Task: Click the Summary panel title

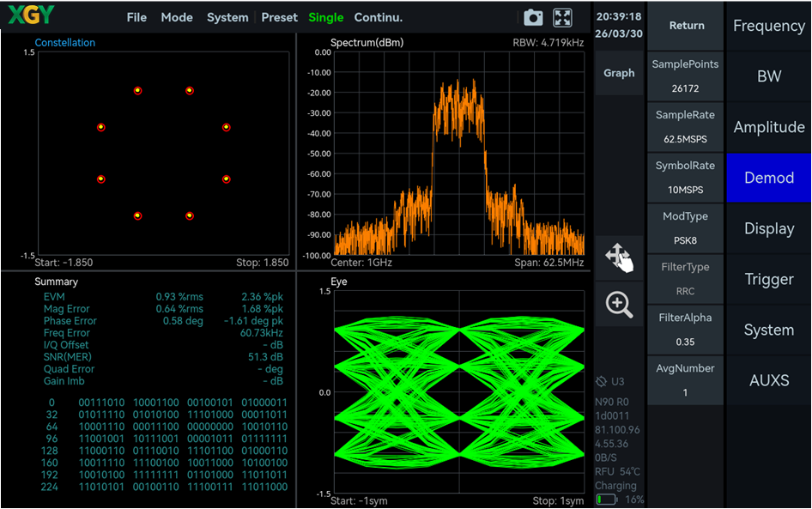Action: click(x=56, y=282)
